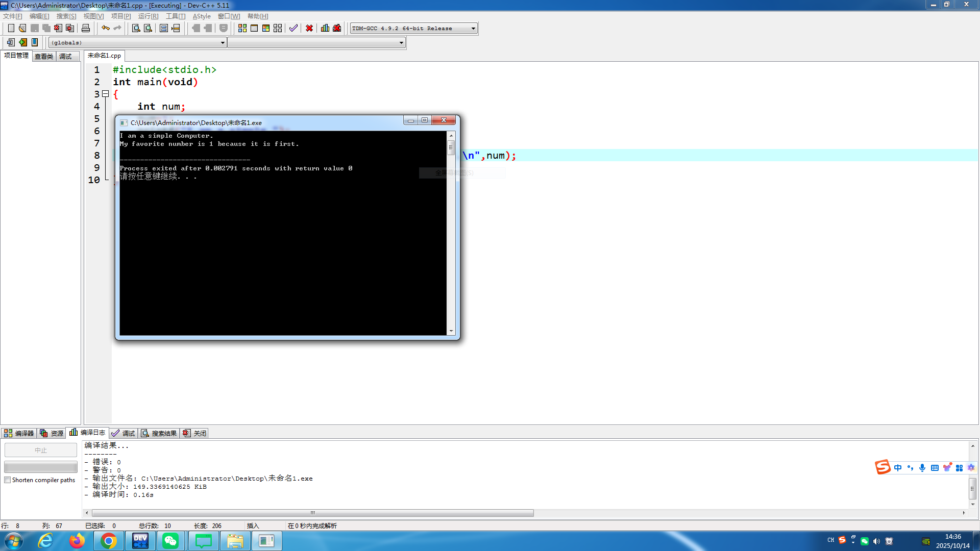Open the empty function list dropdown

[x=401, y=43]
